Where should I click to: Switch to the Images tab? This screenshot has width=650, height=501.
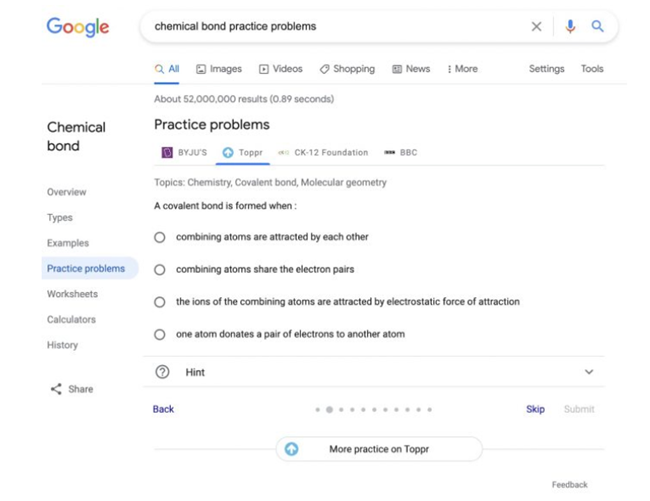pyautogui.click(x=219, y=69)
